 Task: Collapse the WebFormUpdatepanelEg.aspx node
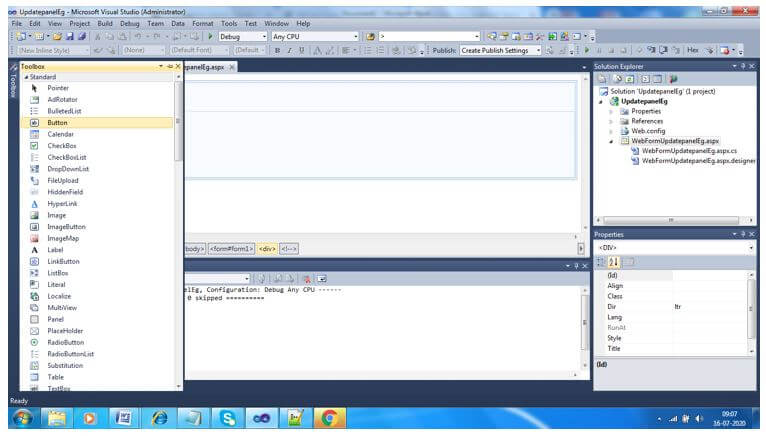tap(611, 141)
